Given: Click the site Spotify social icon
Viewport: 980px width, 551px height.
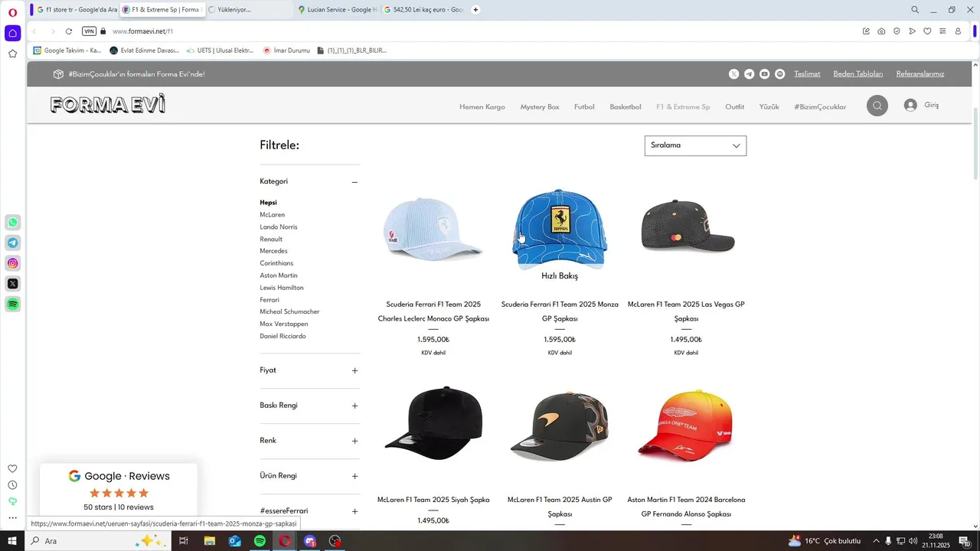Looking at the screenshot, I should (x=780, y=74).
